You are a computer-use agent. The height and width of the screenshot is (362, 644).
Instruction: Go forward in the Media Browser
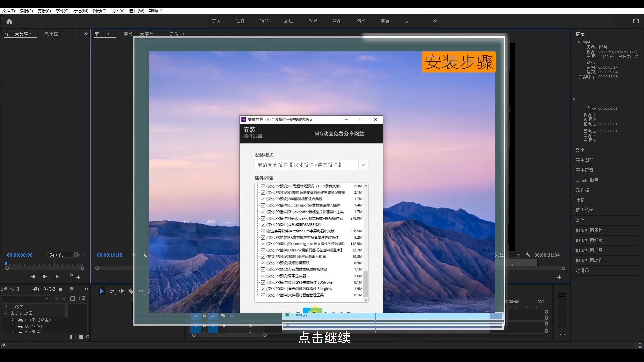(x=63, y=299)
